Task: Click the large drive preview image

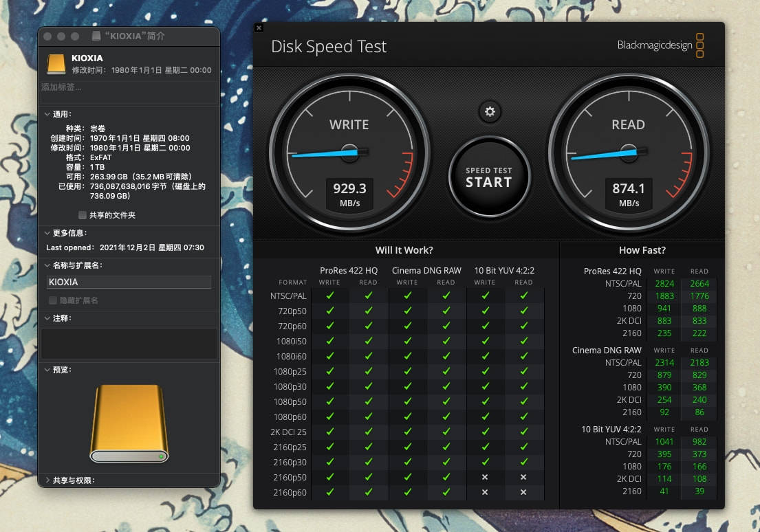Action: (129, 423)
